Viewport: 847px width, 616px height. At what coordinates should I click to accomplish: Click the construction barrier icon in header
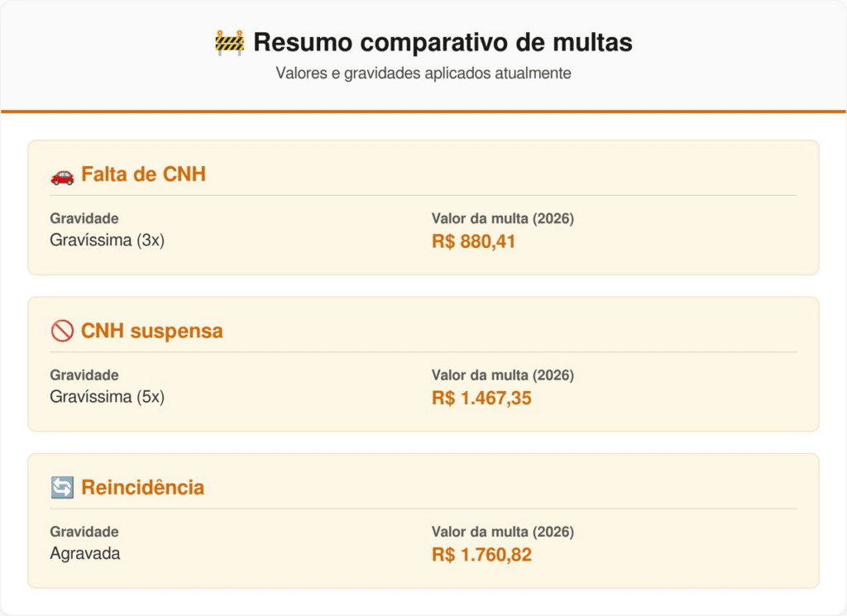[x=229, y=42]
